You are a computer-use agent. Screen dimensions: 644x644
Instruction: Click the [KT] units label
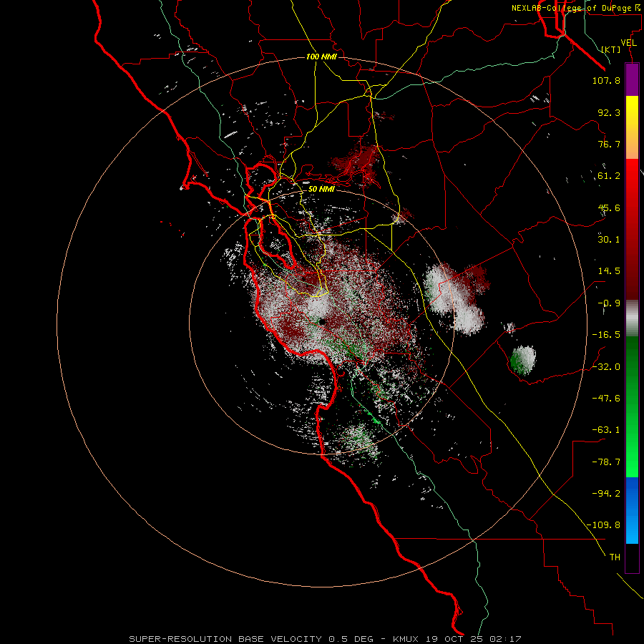611,49
